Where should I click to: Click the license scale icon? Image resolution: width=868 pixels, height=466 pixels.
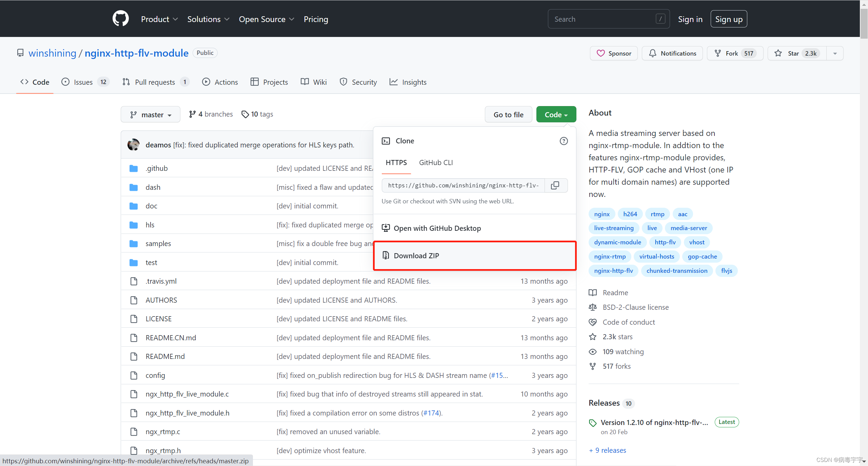pyautogui.click(x=593, y=307)
